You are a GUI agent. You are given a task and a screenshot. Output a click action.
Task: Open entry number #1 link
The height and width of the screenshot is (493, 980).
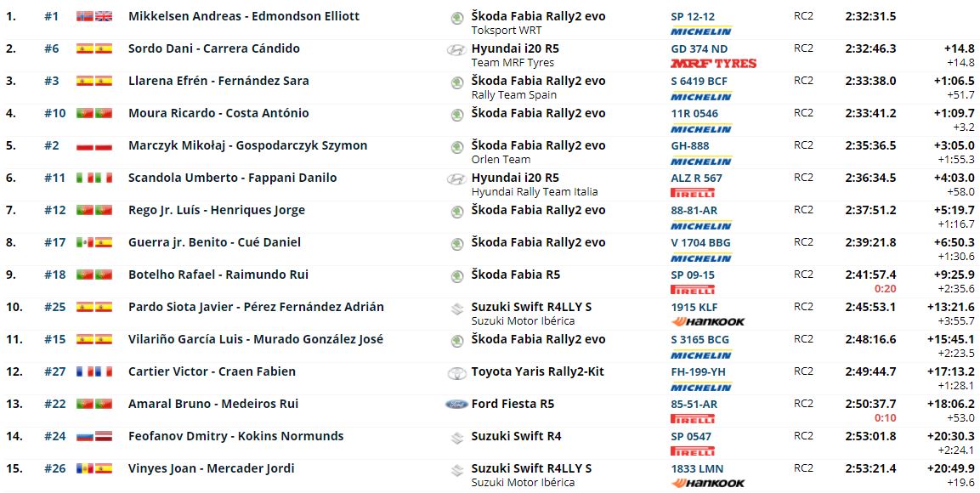(51, 16)
